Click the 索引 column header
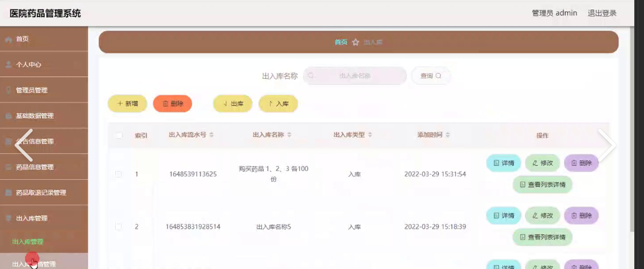This screenshot has height=269, width=644. [141, 135]
